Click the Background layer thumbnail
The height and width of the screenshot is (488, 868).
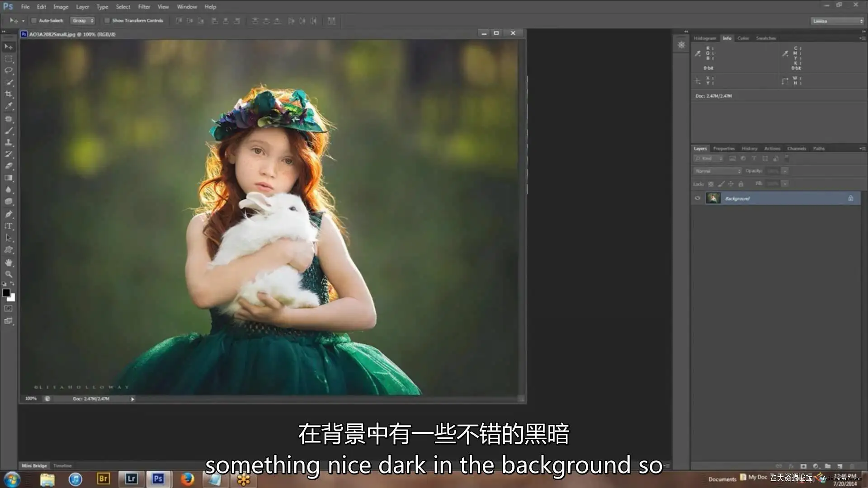tap(713, 198)
